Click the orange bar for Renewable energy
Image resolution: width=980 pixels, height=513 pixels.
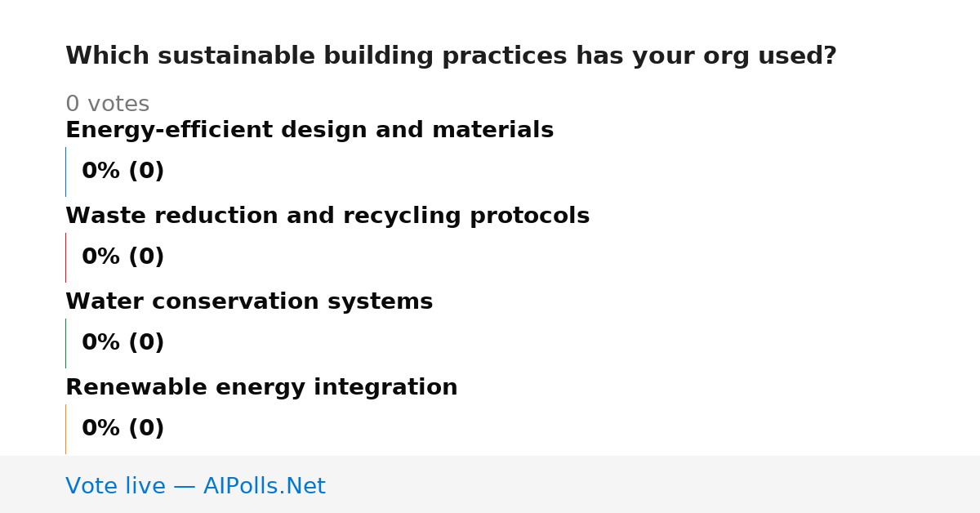click(x=65, y=429)
